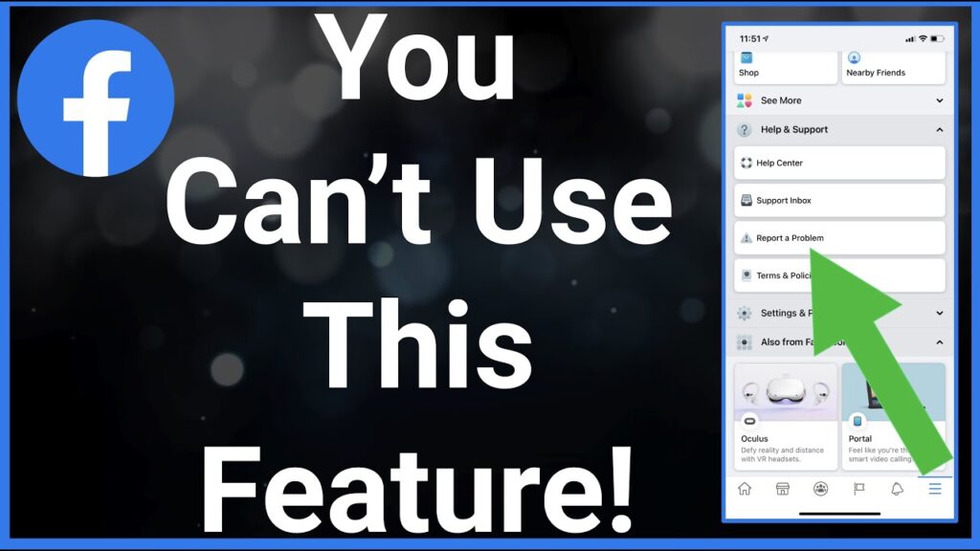Click the Support Inbox tray icon
The image size is (980, 551).
(746, 201)
